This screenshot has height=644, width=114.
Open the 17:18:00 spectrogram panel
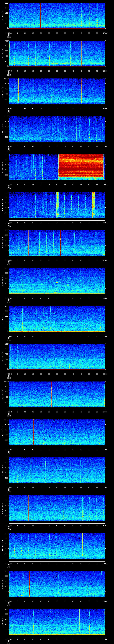[57, 91]
